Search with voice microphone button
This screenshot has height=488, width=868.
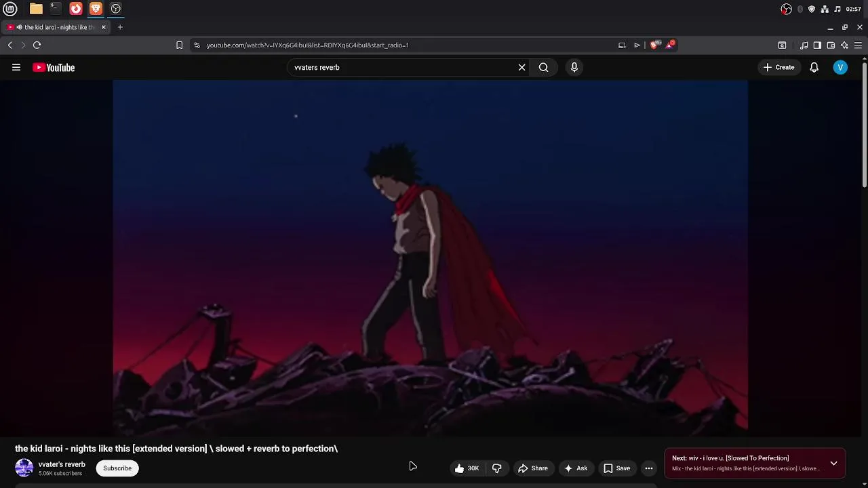(x=574, y=67)
